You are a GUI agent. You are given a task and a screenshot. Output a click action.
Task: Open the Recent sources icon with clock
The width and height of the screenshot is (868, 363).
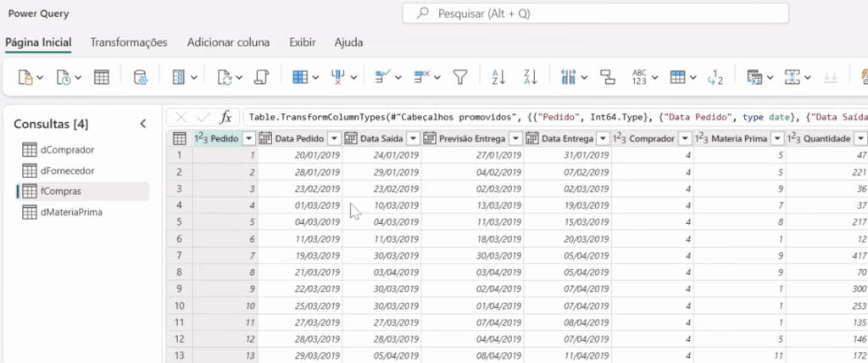pos(64,77)
